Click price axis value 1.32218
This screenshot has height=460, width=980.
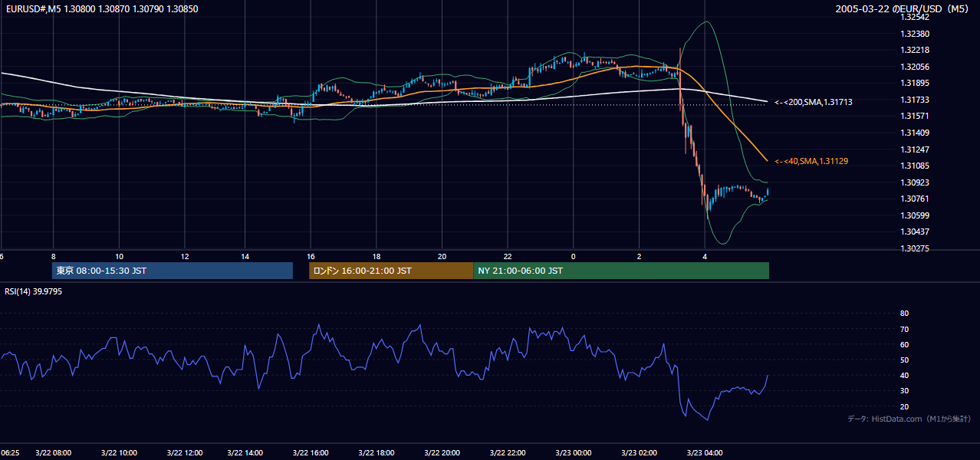coord(915,50)
